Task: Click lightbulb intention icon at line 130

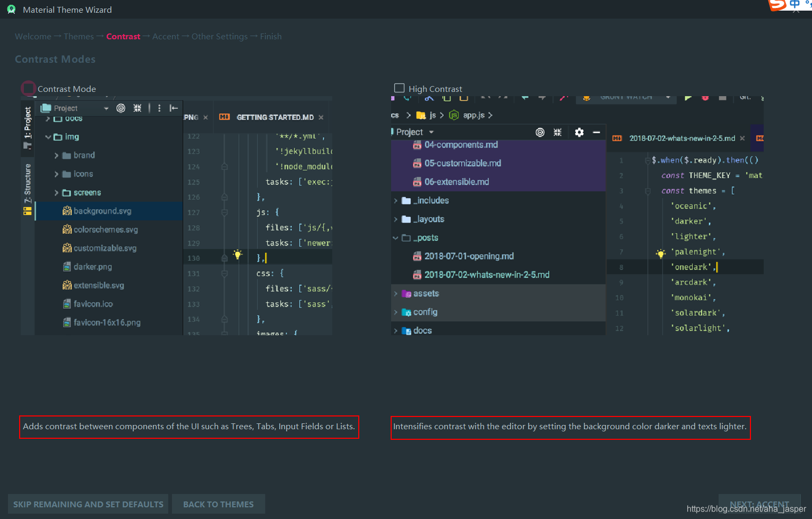Action: click(238, 254)
